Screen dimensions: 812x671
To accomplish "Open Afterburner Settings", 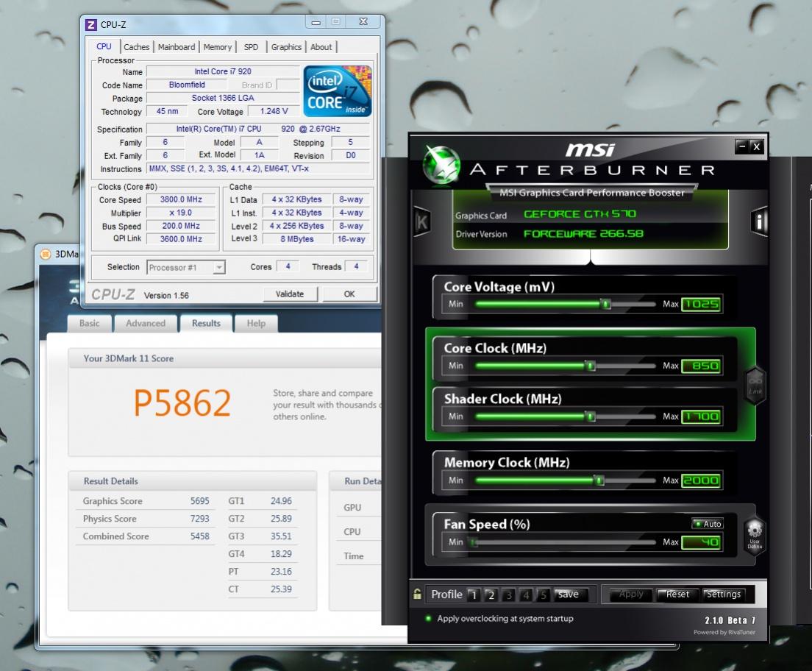I will pos(724,594).
